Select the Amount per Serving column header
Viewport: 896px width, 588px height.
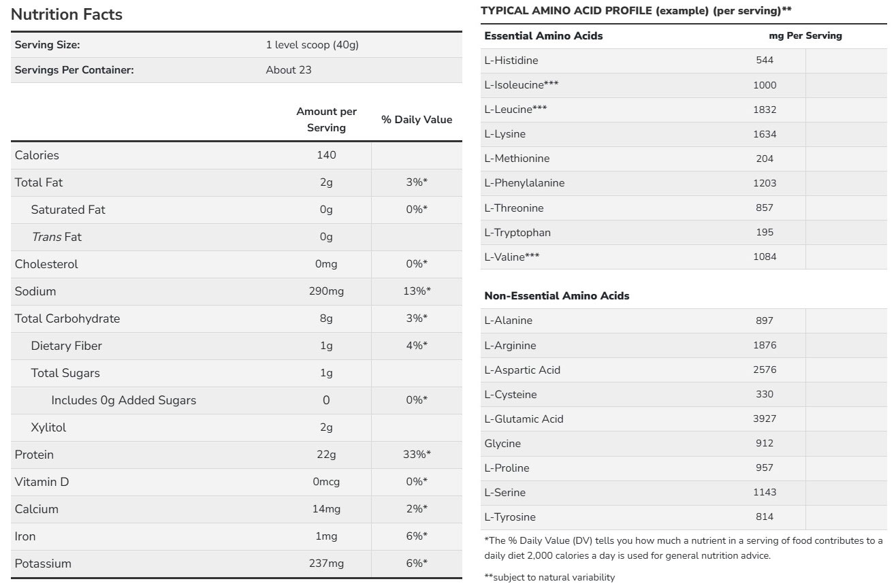pos(326,120)
